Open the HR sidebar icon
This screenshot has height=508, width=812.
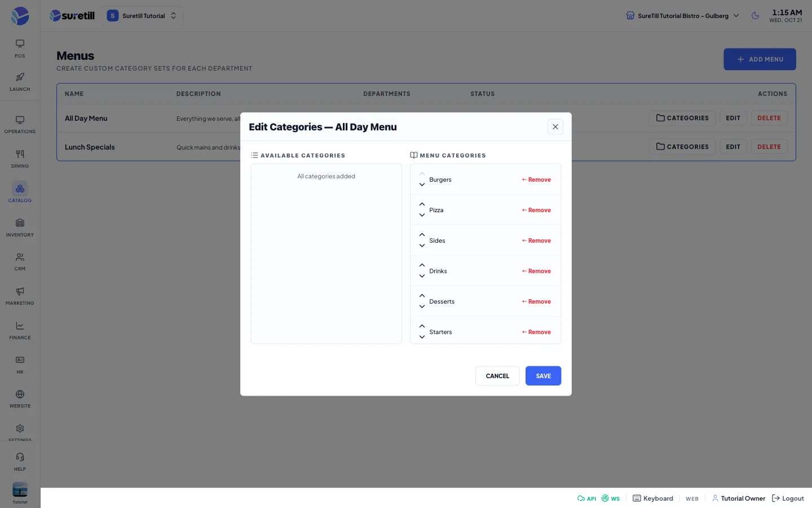(x=20, y=365)
